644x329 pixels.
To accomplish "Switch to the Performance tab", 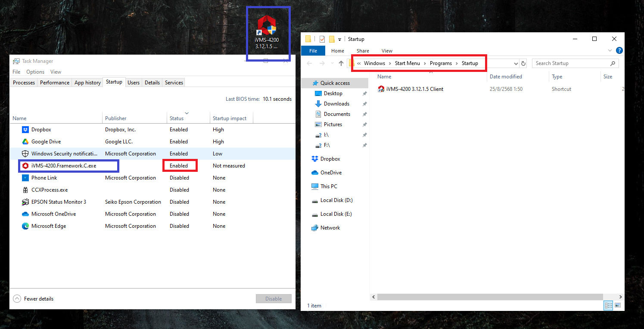I will point(55,83).
